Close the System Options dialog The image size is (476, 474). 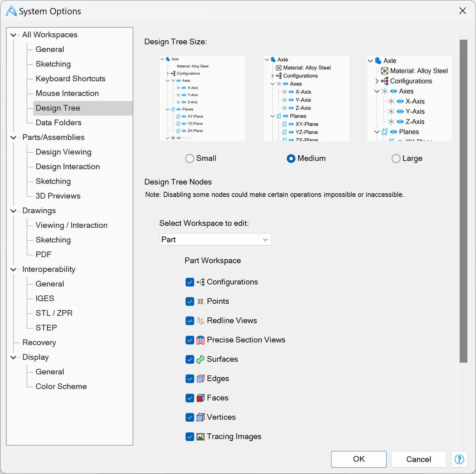tap(462, 11)
